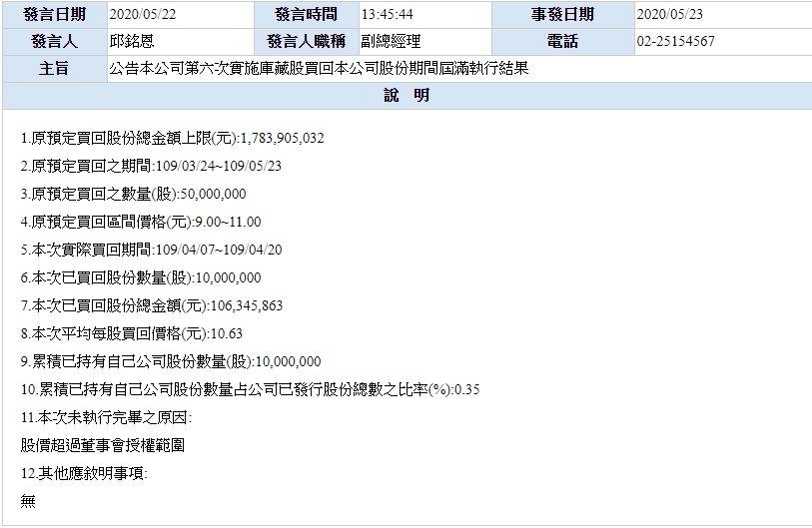Click the 發言人 label cell
Image resolution: width=812 pixels, height=528 pixels.
point(54,41)
